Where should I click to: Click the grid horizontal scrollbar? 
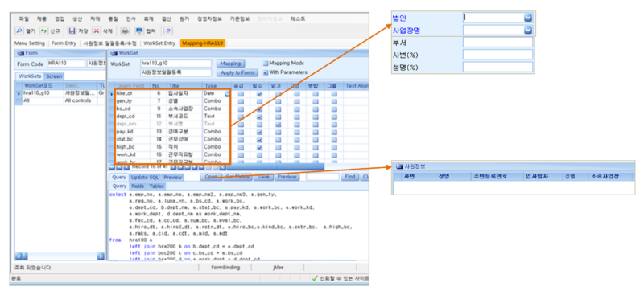275,167
